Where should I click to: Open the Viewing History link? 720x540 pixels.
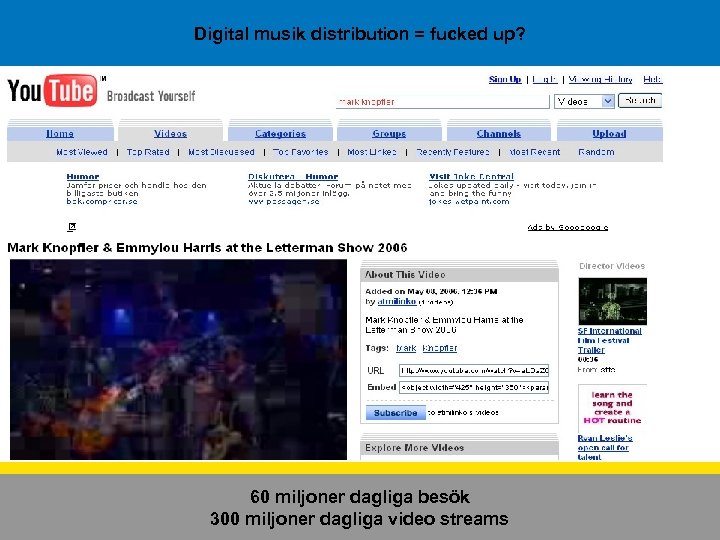pos(600,79)
